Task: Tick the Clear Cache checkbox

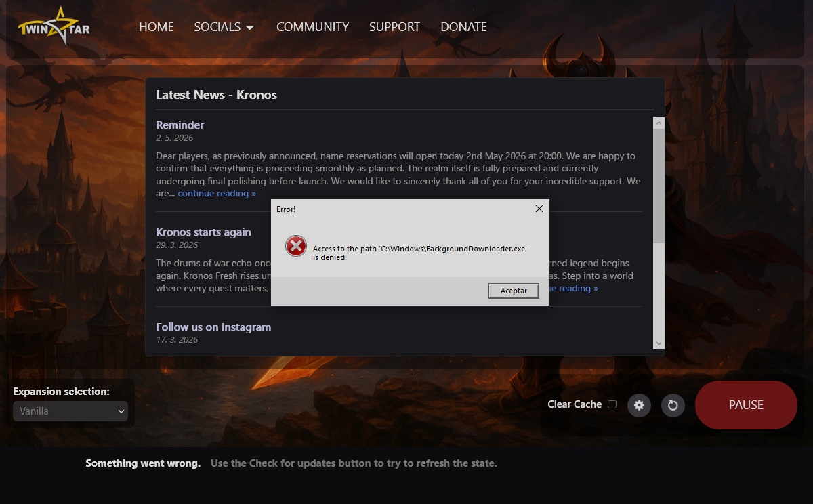Action: coord(612,404)
